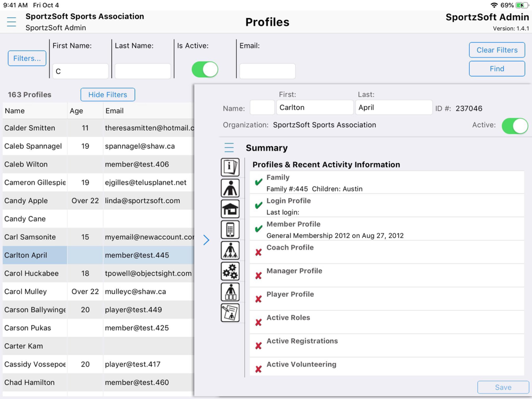Select the person profile icon
532x399 pixels.
click(230, 188)
